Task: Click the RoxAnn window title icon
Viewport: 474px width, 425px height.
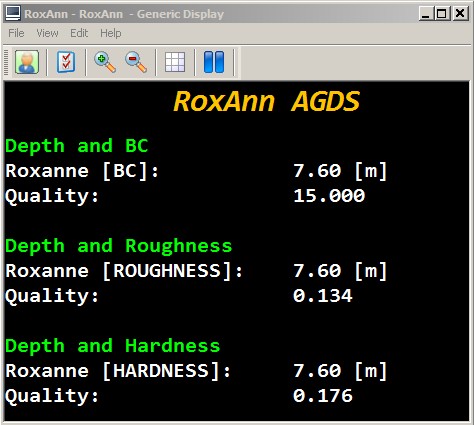Action: coord(13,14)
